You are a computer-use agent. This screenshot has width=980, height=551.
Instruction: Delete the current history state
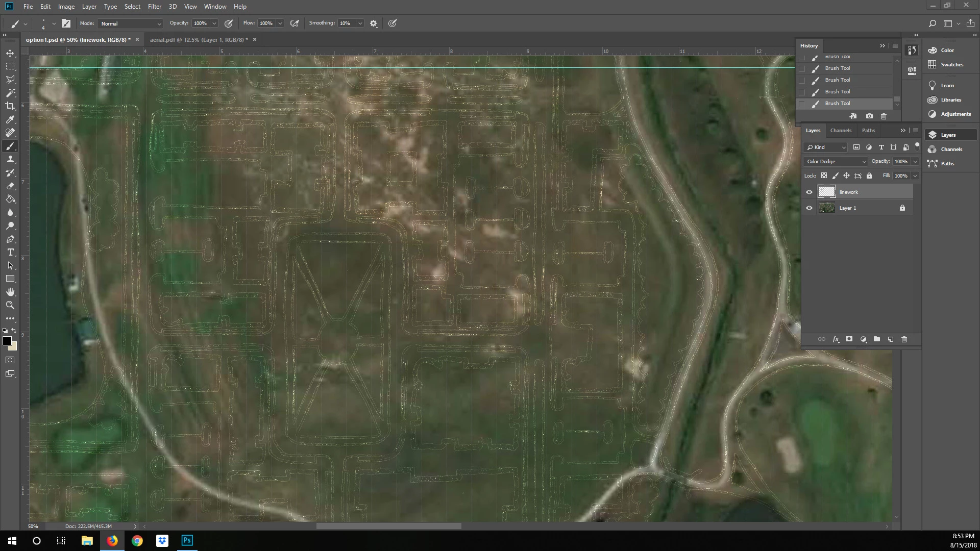tap(884, 116)
